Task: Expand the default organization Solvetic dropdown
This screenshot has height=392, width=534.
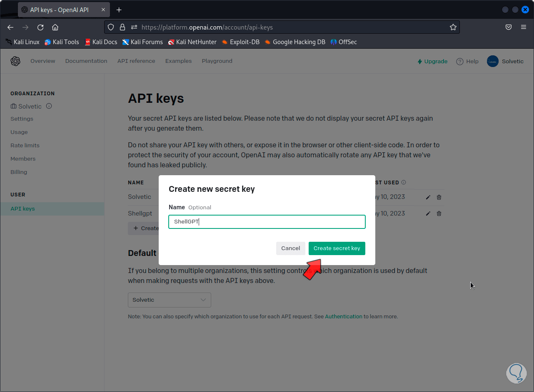Action: pyautogui.click(x=170, y=300)
